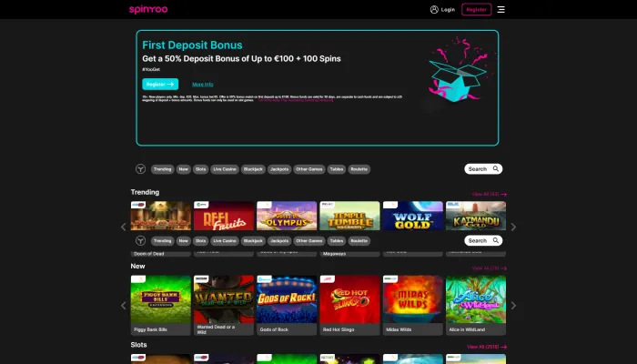The height and width of the screenshot is (364, 637).
Task: Select the Jackpots chip in the filter bar under the banner
Action: pos(279,169)
